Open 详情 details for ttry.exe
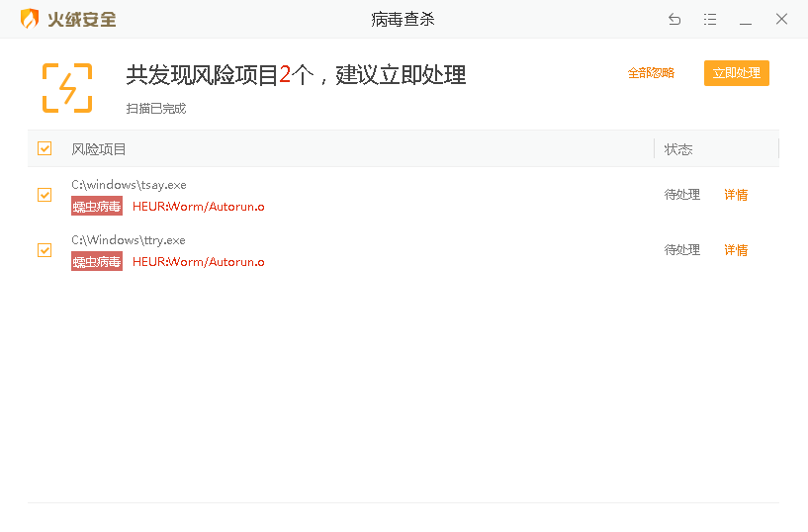The width and height of the screenshot is (808, 532). point(736,250)
